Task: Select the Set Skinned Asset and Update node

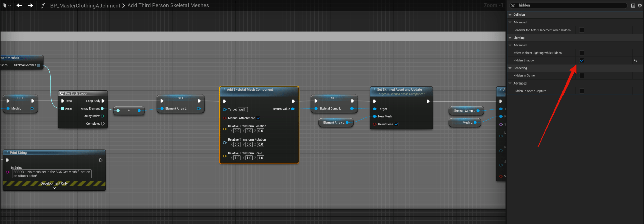Action: point(399,90)
